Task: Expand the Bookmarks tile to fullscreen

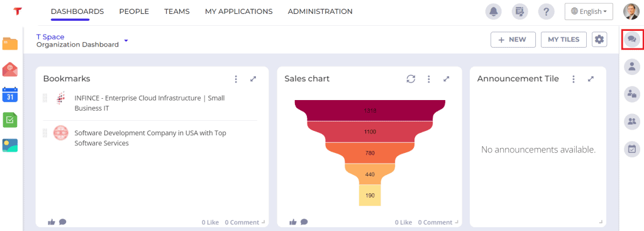Action: coord(253,79)
